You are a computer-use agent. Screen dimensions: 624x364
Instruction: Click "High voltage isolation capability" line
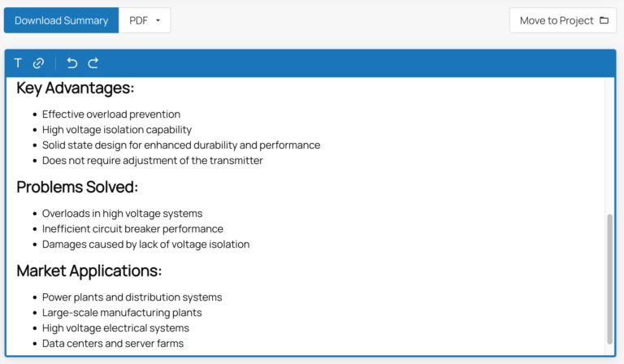click(117, 130)
